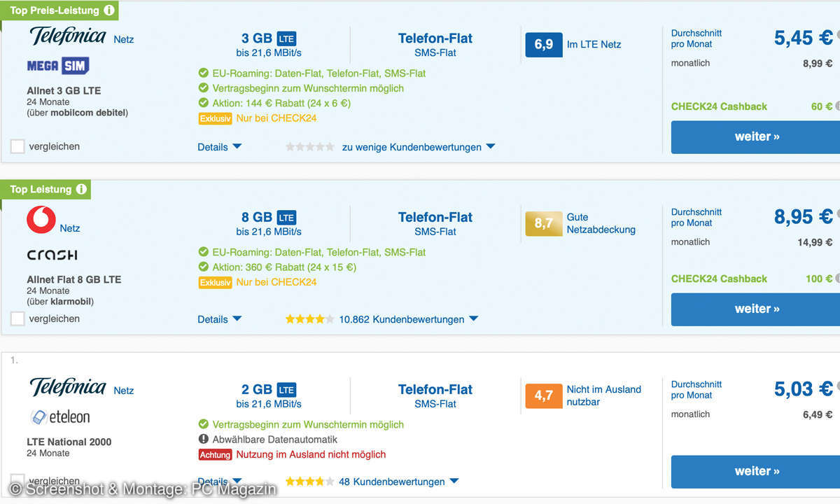
Task: Click info icon next to Top Preis-Leistung
Action: click(108, 10)
